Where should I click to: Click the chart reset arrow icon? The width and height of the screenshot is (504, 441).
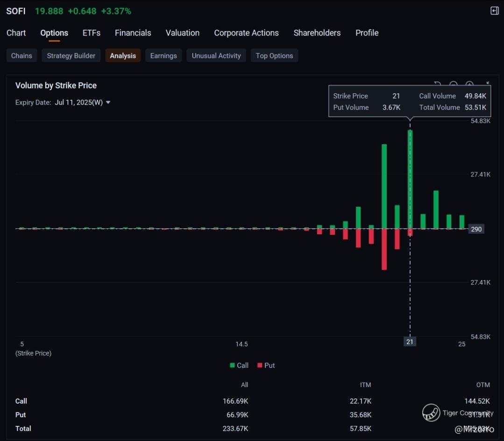coord(438,84)
